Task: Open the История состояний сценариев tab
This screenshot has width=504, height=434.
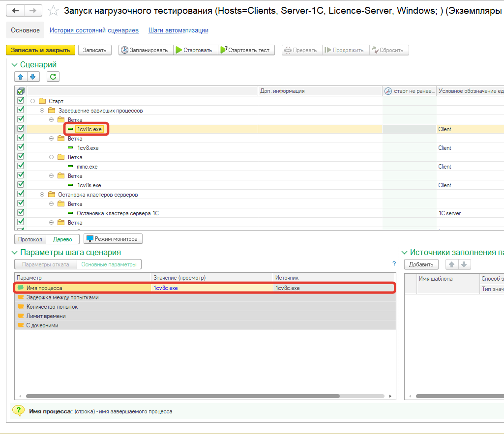Action: pyautogui.click(x=94, y=30)
